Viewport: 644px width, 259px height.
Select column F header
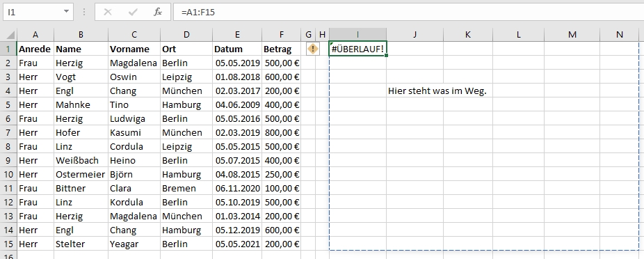coord(282,35)
